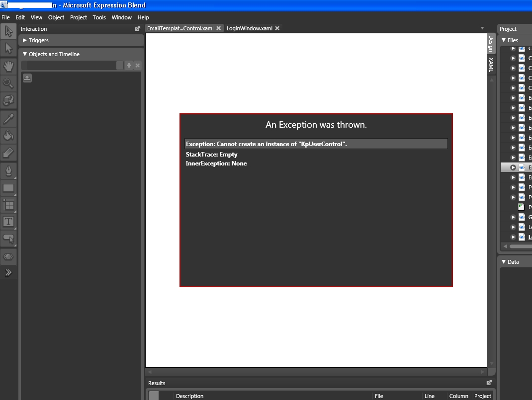Sort results by Description column
532x400 pixels.
click(189, 396)
